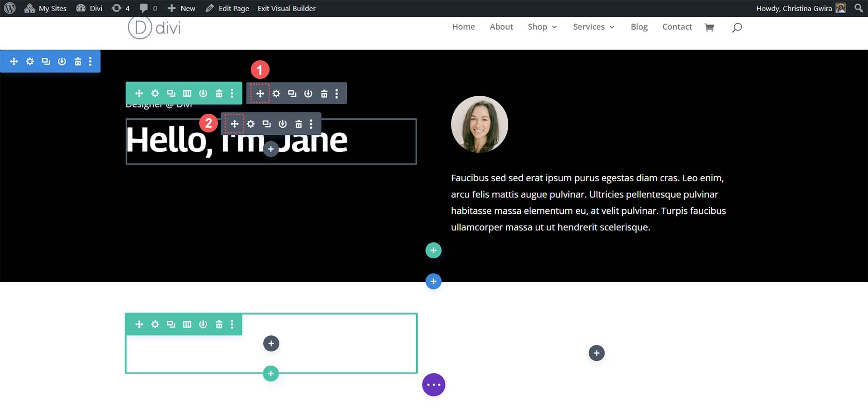This screenshot has height=408, width=868.
Task: Add module in empty right column
Action: (597, 353)
